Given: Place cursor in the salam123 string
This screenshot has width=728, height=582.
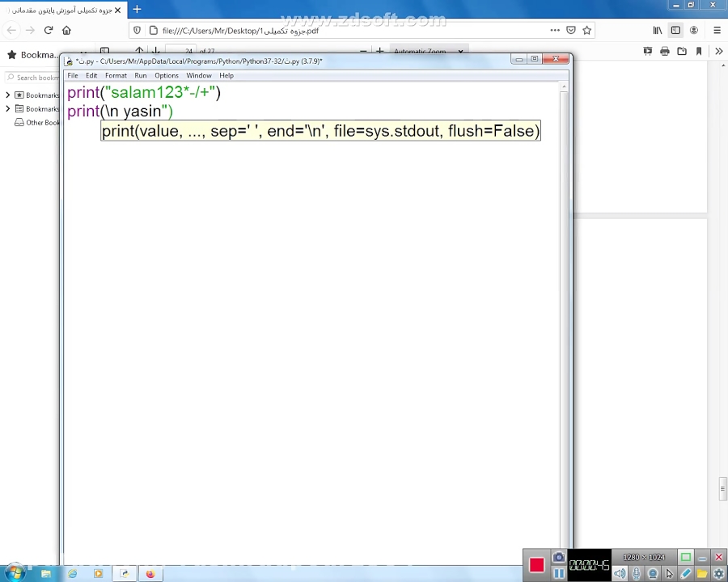Looking at the screenshot, I should coord(160,92).
